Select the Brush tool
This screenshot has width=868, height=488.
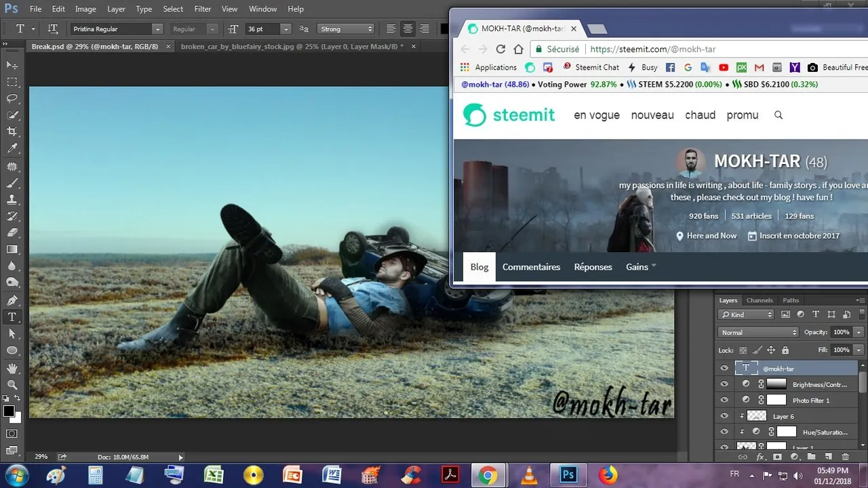coord(12,183)
